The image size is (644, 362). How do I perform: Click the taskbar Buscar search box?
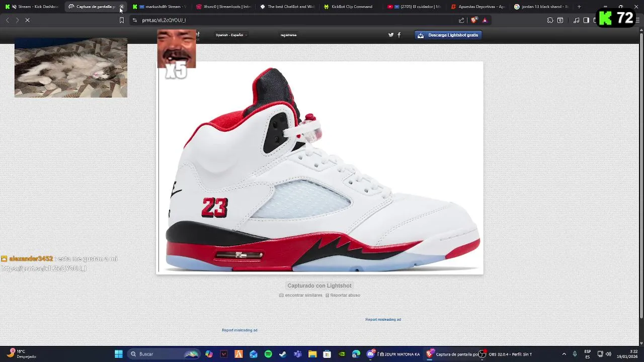pos(164,354)
